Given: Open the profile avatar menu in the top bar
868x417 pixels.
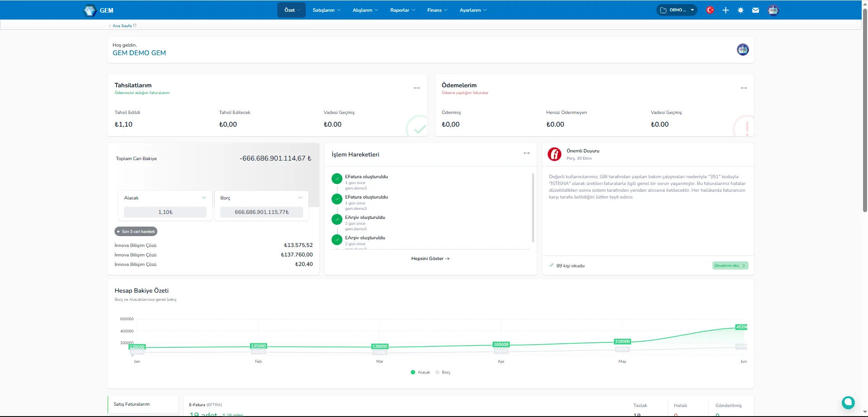Looking at the screenshot, I should tap(773, 9).
